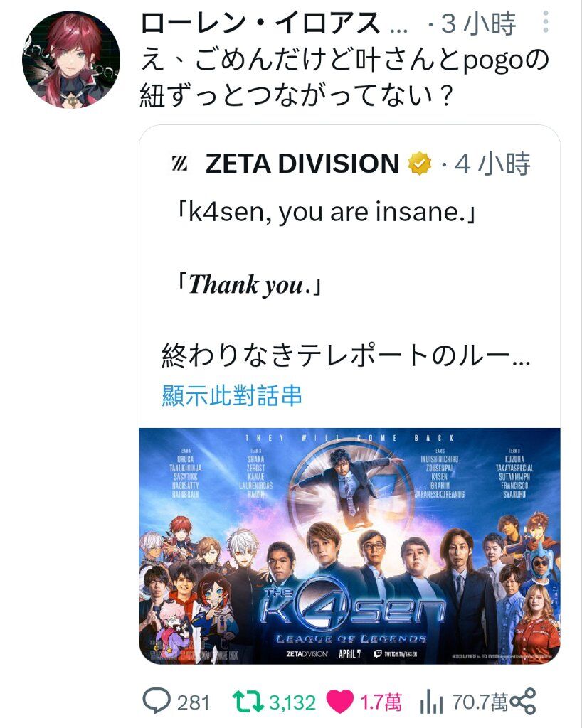Screen dimensions: 582x728
Task: Open the K4SEN League of Legends poster image
Action: (x=350, y=545)
